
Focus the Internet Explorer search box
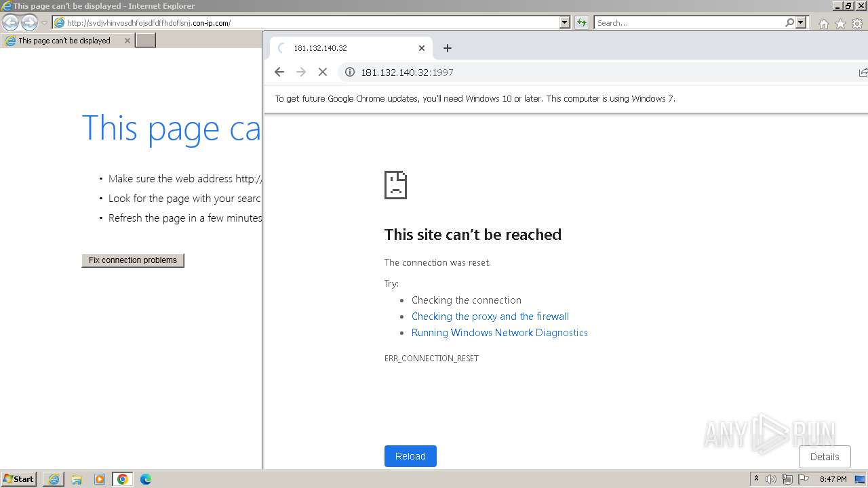coord(689,22)
